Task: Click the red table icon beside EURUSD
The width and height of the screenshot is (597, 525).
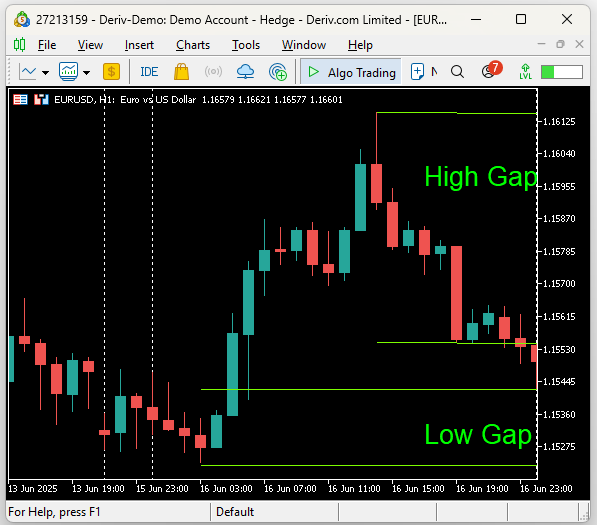Action: (x=20, y=100)
